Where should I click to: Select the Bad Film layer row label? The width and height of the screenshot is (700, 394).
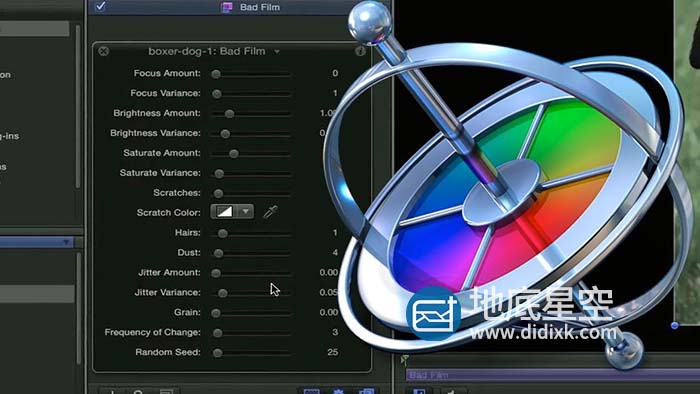tap(260, 7)
